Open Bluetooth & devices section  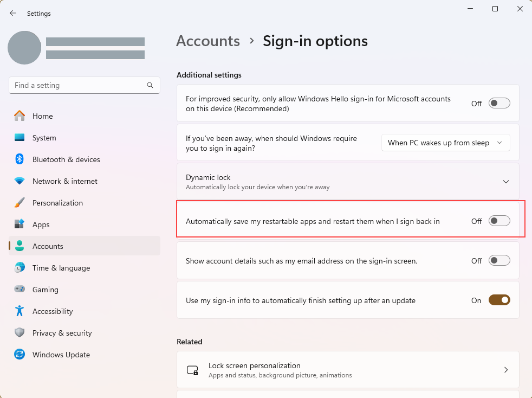pos(85,159)
